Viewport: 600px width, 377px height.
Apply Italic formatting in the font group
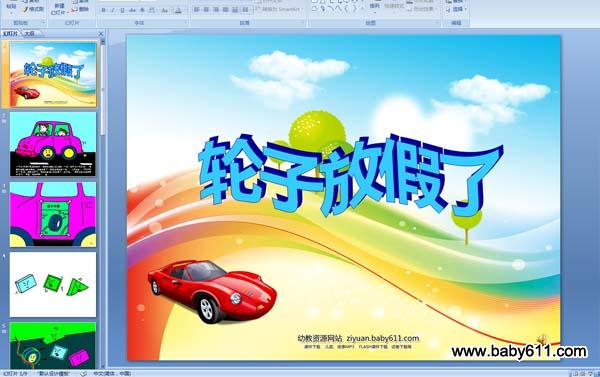pyautogui.click(x=113, y=10)
